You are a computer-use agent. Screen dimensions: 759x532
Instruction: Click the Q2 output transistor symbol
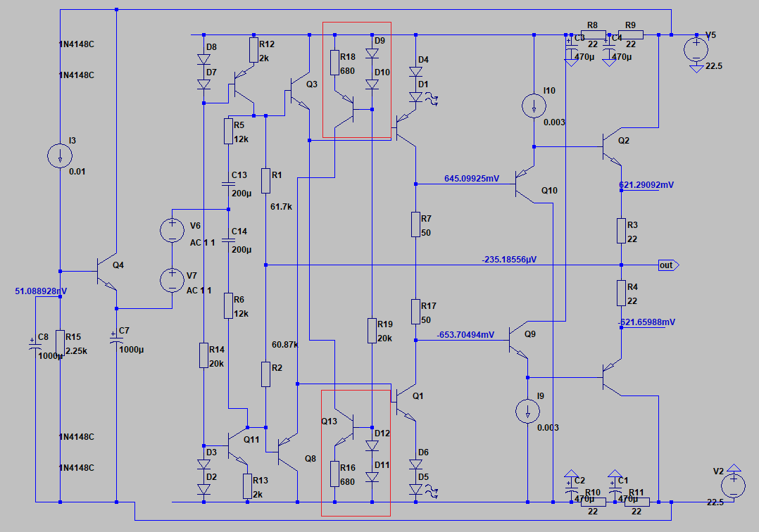click(612, 147)
